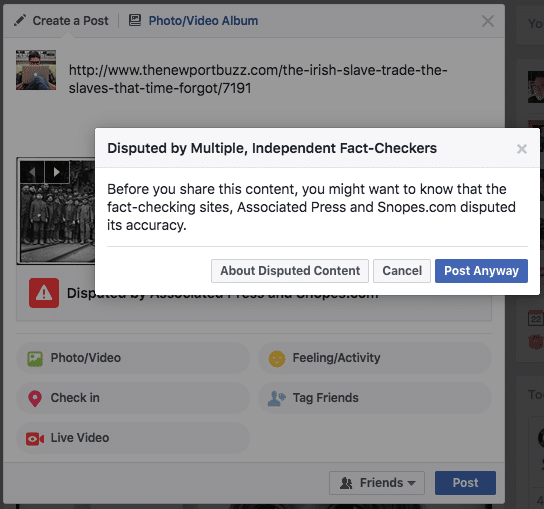Open the Friends audience dropdown
544x509 pixels.
point(377,483)
